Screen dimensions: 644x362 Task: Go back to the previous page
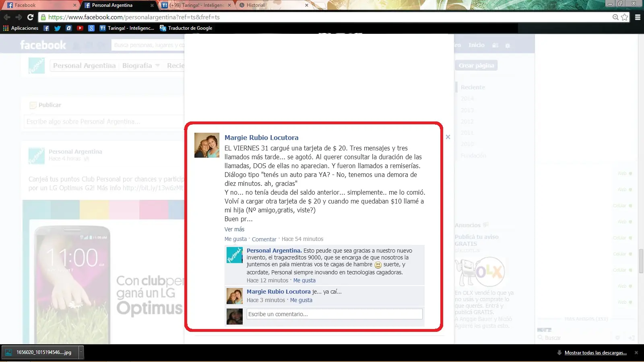(7, 17)
